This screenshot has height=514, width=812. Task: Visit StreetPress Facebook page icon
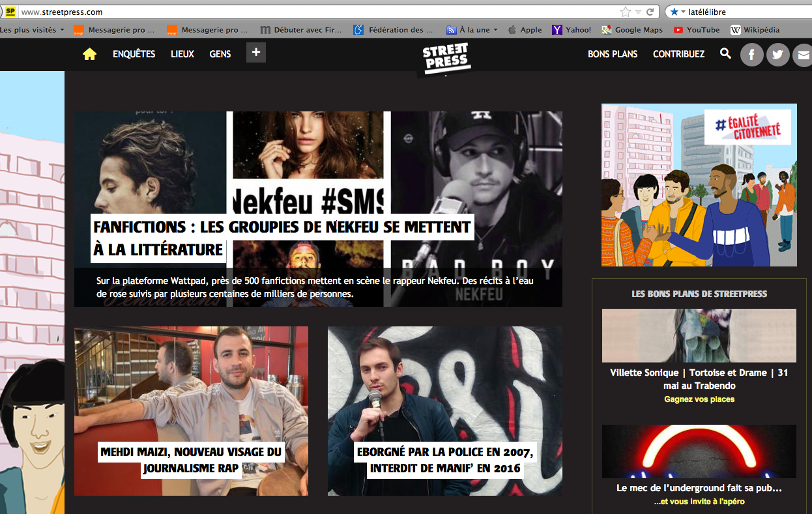pos(751,55)
